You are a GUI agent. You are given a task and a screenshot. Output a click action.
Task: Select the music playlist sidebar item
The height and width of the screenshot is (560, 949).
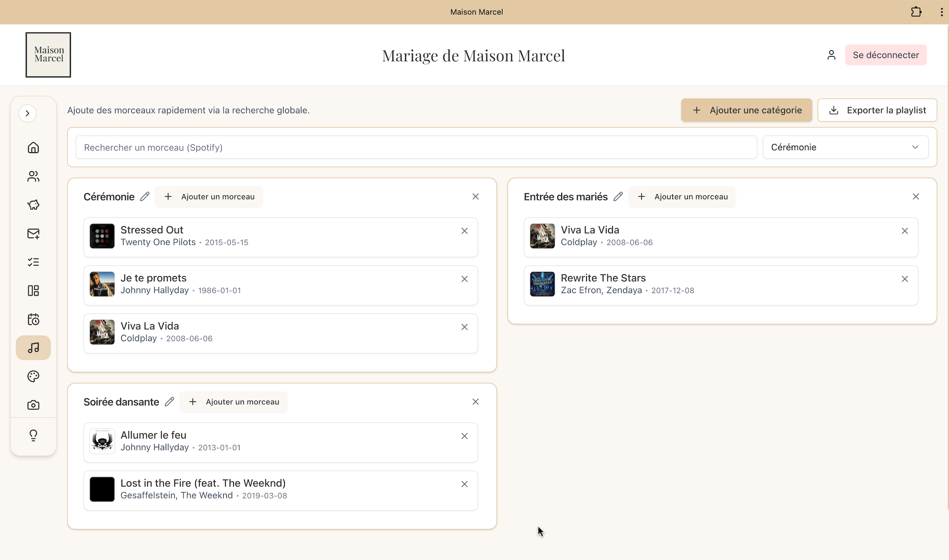tap(33, 348)
